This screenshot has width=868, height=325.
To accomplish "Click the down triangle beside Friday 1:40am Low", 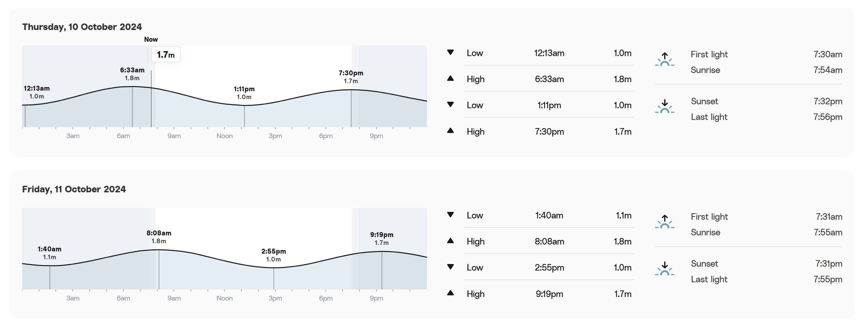I will (x=450, y=215).
